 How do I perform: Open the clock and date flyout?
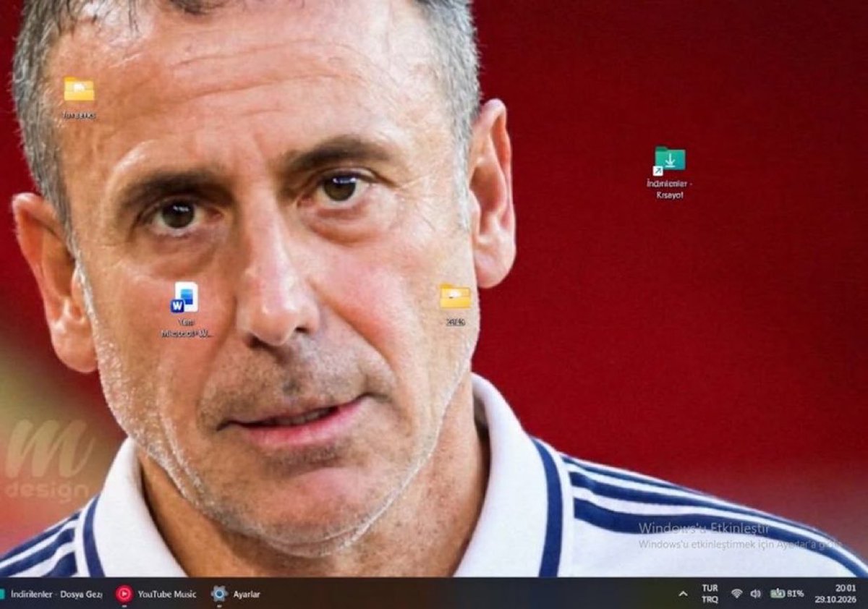pyautogui.click(x=835, y=594)
